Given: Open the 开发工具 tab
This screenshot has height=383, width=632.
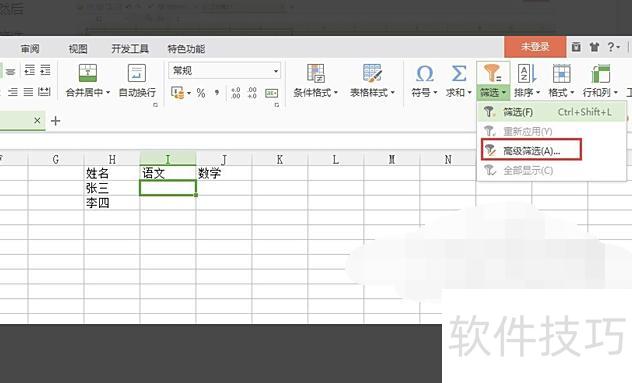Looking at the screenshot, I should (x=130, y=49).
